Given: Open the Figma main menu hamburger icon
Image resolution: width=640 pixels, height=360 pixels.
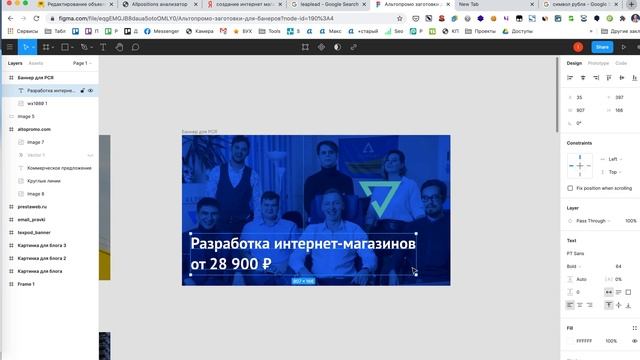Looking at the screenshot, I should pyautogui.click(x=10, y=47).
